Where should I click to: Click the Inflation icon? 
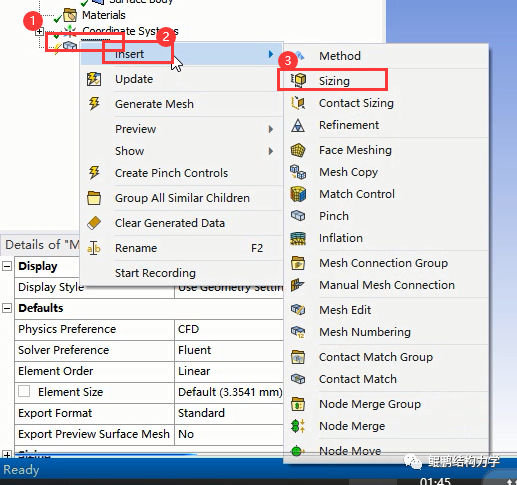coord(298,238)
